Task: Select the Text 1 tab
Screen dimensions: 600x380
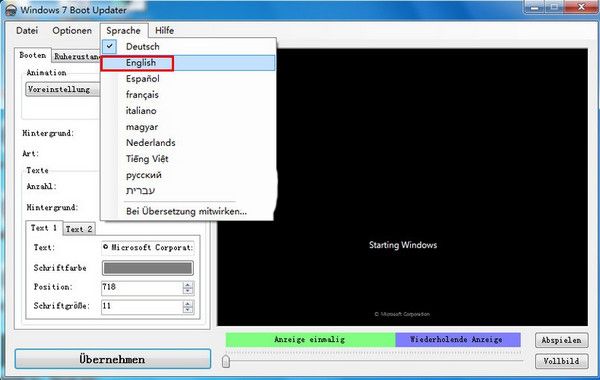Action: pyautogui.click(x=44, y=228)
